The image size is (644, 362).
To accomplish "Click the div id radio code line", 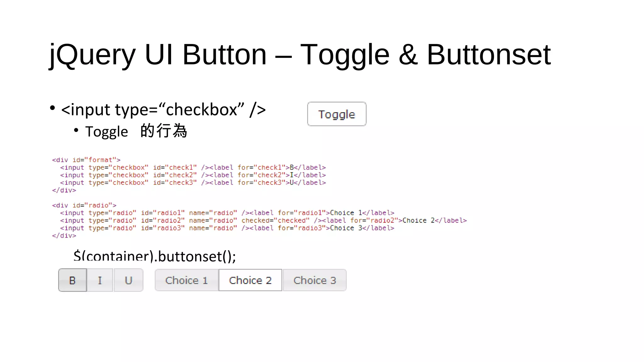I will (x=84, y=205).
